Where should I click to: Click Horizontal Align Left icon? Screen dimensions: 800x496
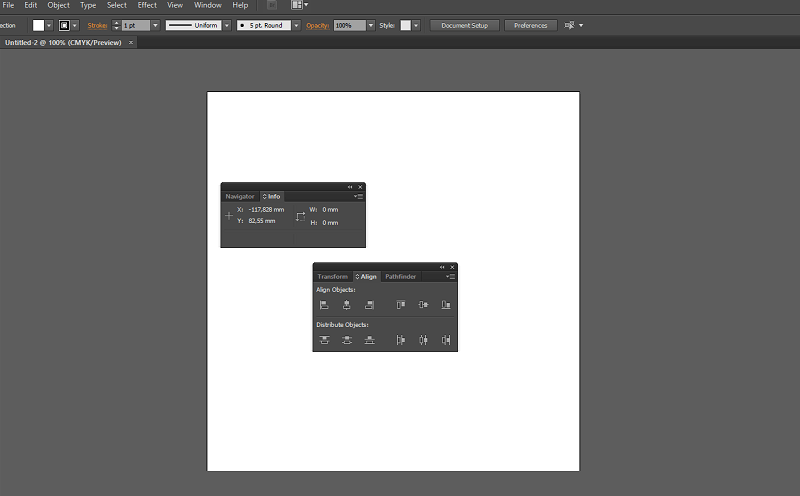tap(324, 305)
